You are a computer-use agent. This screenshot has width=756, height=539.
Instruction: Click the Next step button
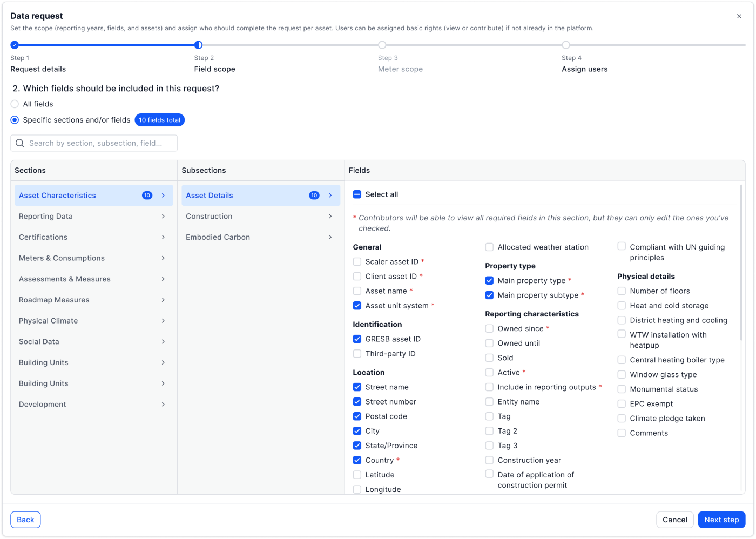(x=721, y=520)
